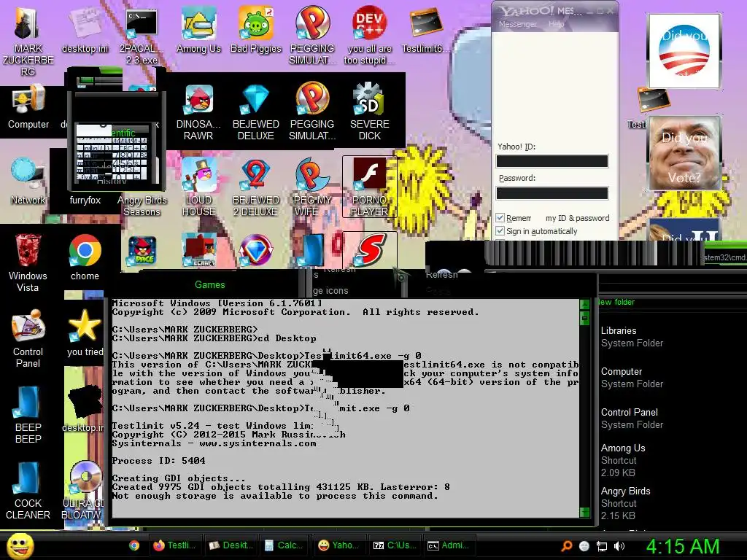Open the Messenger menu in Yahoo Messenger
The width and height of the screenshot is (747, 560).
coord(517,24)
